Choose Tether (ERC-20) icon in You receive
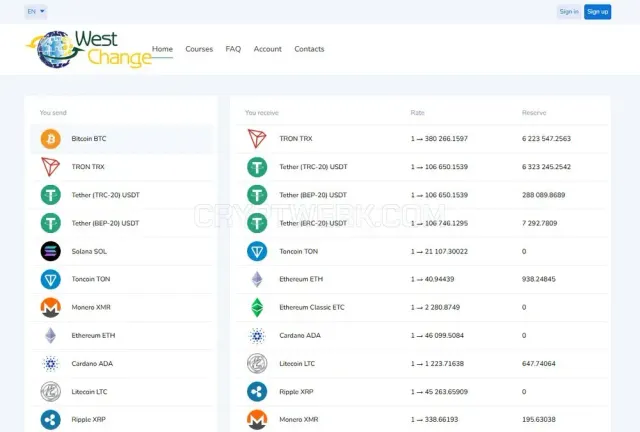640x432 pixels. click(x=257, y=223)
